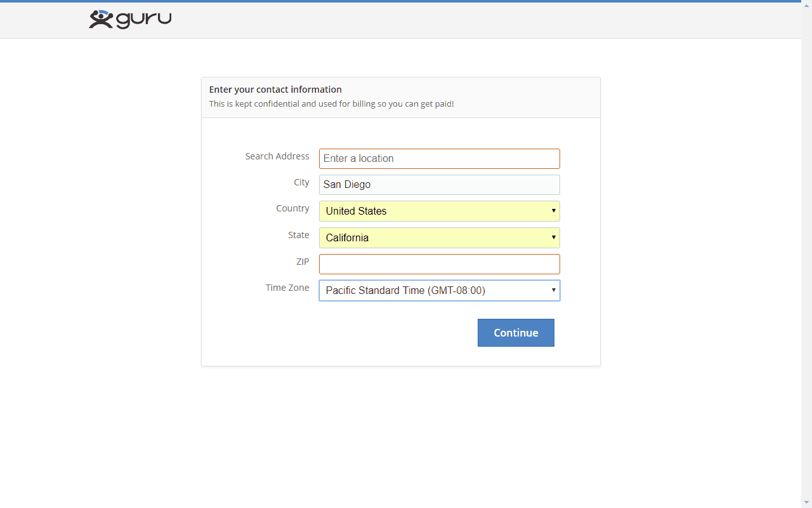The image size is (812, 508).
Task: Click the "Time Zone" field label
Action: pos(287,288)
